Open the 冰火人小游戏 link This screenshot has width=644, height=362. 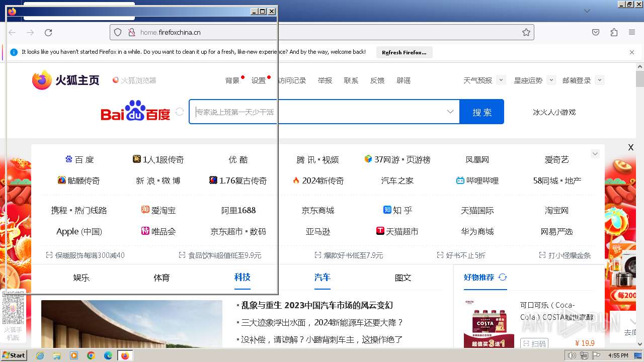(x=554, y=112)
